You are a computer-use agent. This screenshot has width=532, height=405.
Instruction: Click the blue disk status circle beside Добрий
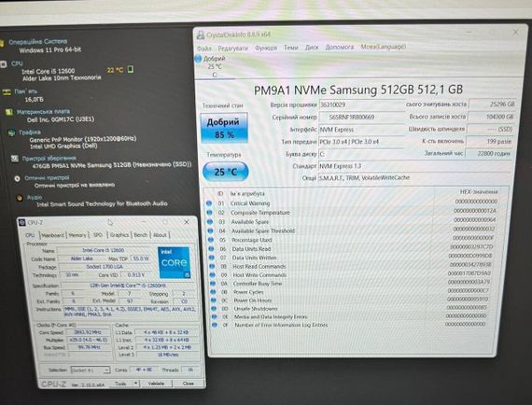(198, 59)
